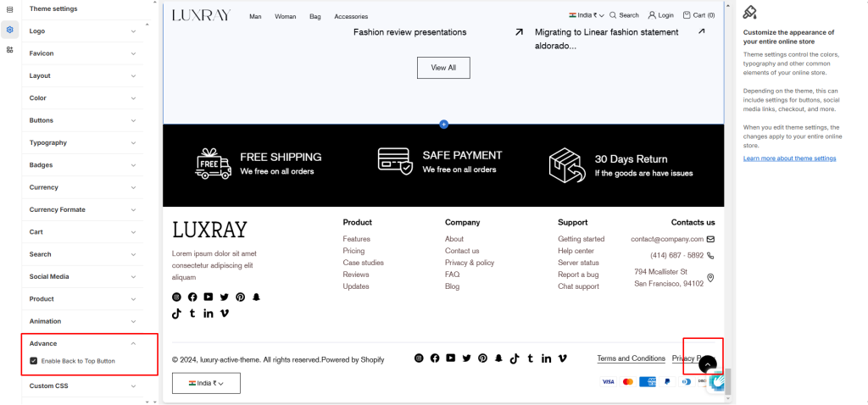Click TikTok icon in the copyright bar

(515, 358)
